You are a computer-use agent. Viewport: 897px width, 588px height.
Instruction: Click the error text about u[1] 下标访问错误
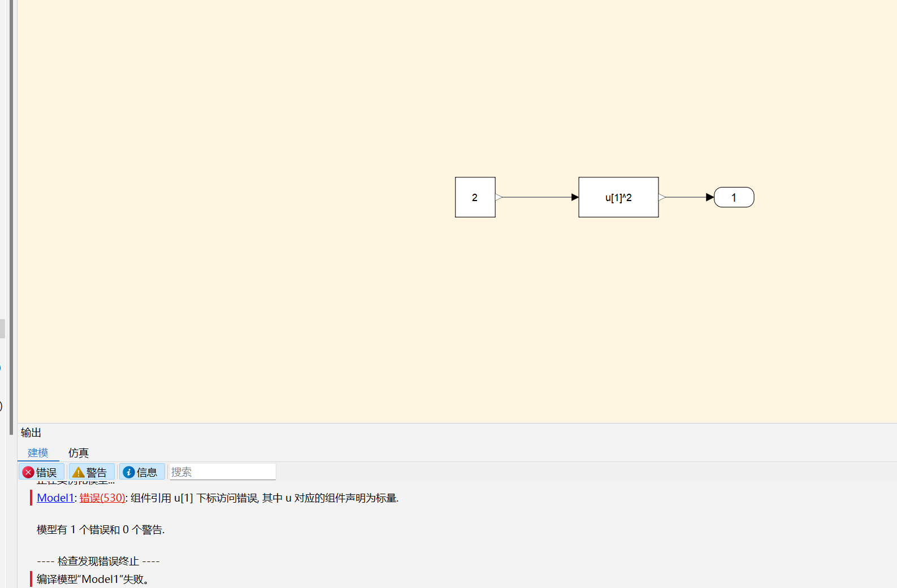pyautogui.click(x=265, y=498)
